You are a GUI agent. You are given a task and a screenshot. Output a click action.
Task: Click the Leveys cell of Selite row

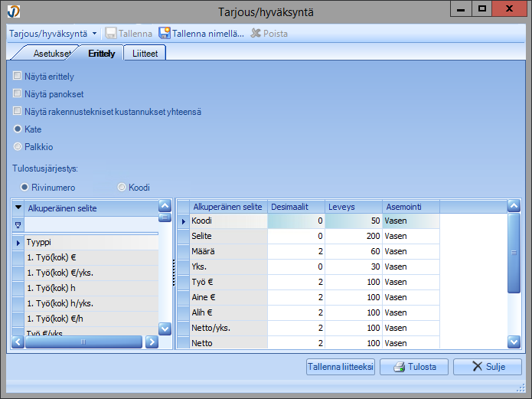click(353, 237)
